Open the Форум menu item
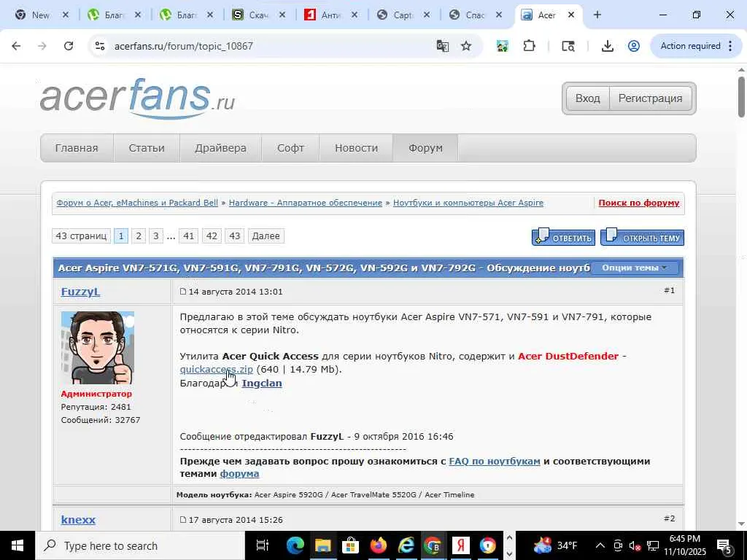Screen dimensions: 747x560 click(x=425, y=148)
